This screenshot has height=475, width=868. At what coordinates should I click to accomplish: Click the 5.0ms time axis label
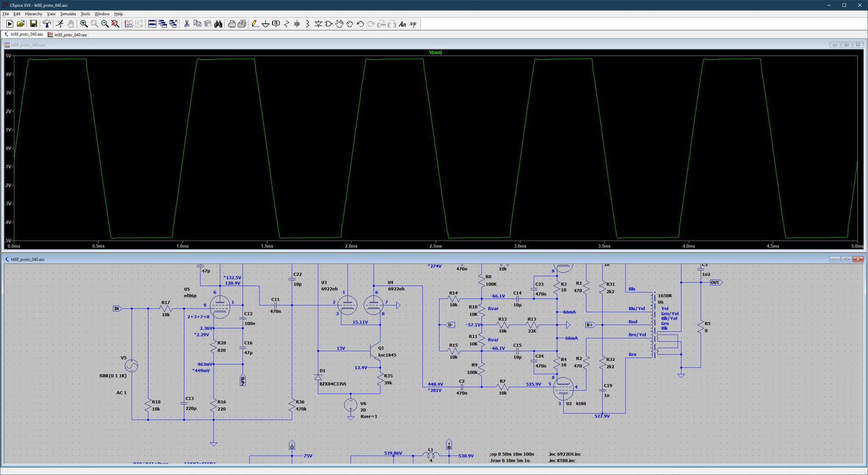pos(857,246)
